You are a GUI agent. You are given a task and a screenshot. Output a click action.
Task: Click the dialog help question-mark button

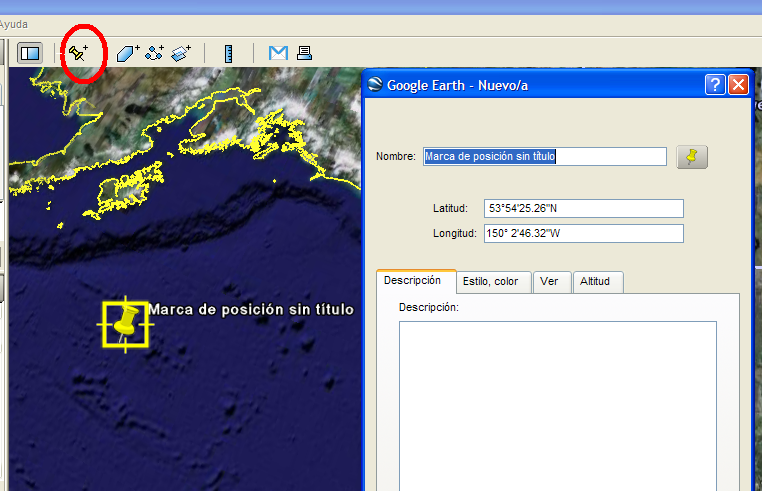coord(715,85)
